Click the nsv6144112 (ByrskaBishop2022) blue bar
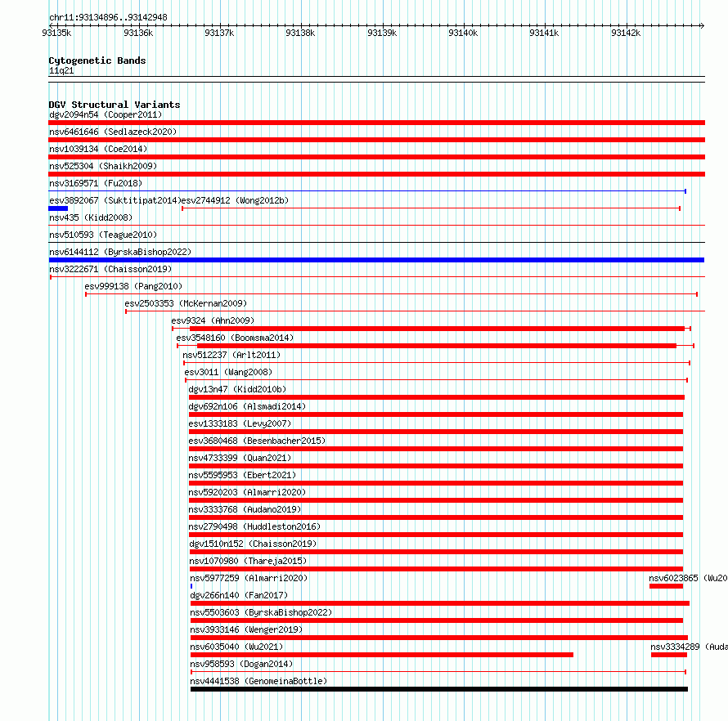 [376, 260]
